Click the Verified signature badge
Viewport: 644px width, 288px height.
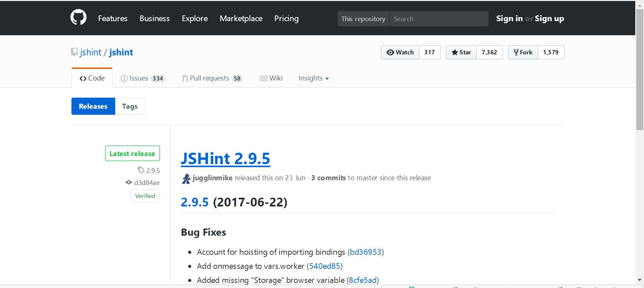click(145, 196)
